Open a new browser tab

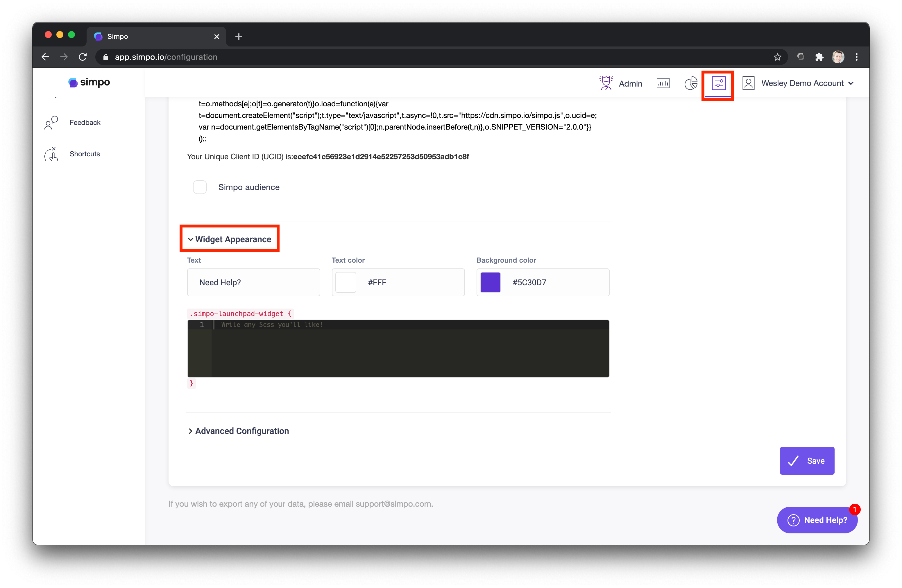tap(238, 36)
